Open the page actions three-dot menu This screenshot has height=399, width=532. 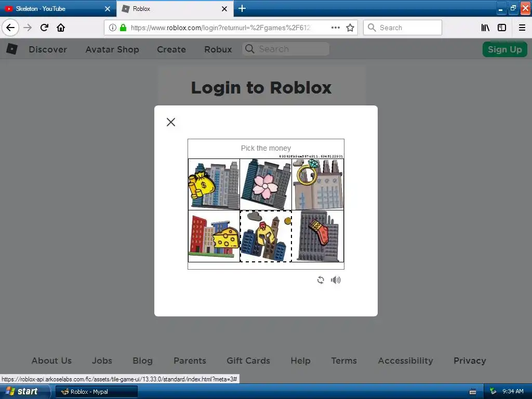[335, 28]
